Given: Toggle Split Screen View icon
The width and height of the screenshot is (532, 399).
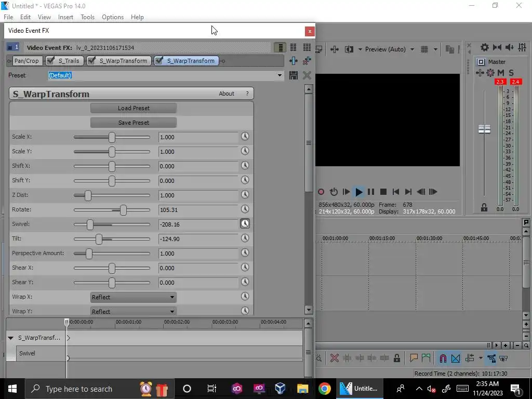Looking at the screenshot, I should [349, 49].
